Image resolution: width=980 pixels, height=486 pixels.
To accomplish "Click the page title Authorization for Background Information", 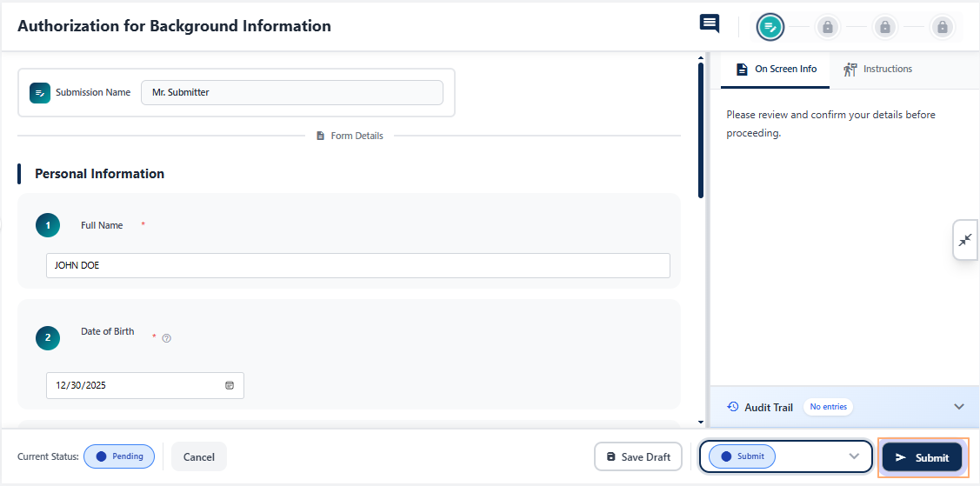I will [x=175, y=26].
